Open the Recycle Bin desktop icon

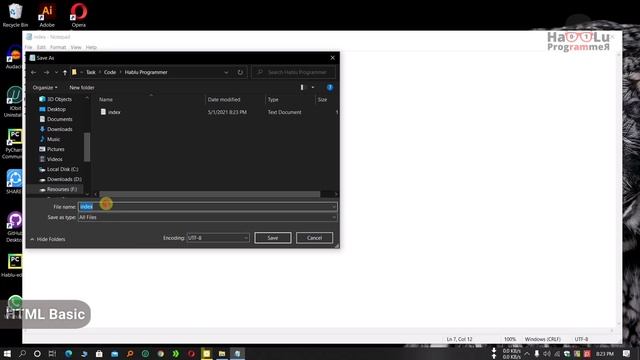[15, 15]
